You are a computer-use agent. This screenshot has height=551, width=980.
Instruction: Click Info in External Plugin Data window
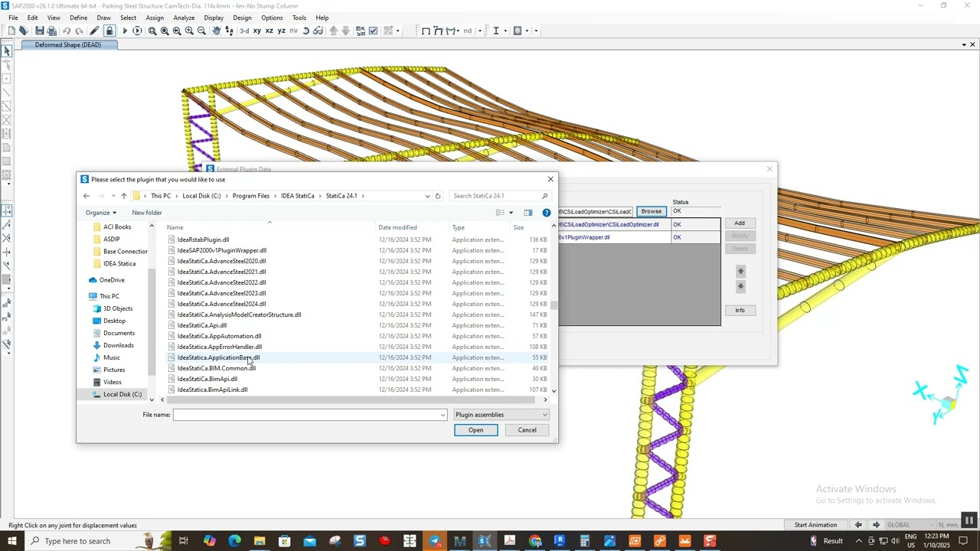740,310
